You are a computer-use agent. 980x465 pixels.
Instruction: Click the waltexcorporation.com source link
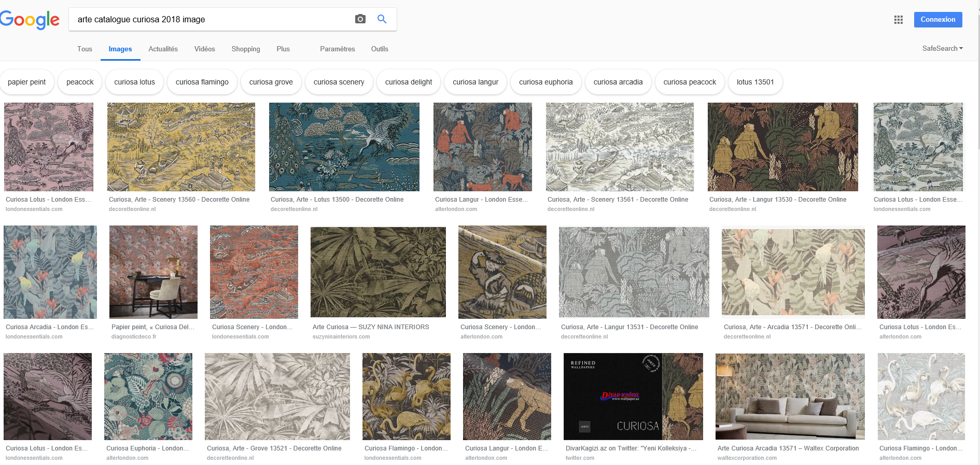(747, 458)
